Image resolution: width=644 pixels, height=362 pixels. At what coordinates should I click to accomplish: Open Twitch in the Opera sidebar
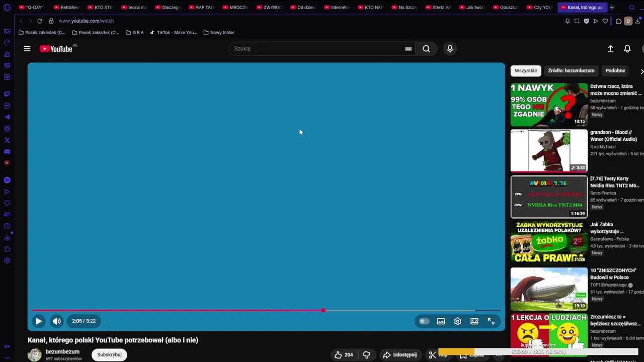[x=7, y=94]
